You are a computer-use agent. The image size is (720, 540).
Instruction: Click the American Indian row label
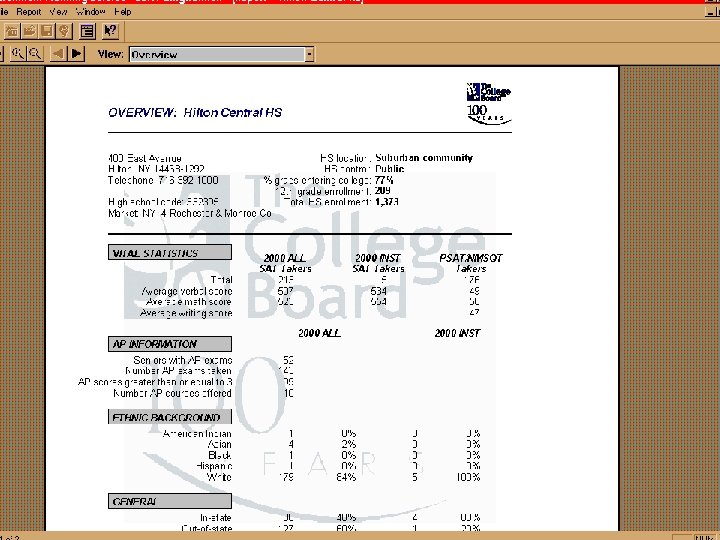pyautogui.click(x=197, y=433)
